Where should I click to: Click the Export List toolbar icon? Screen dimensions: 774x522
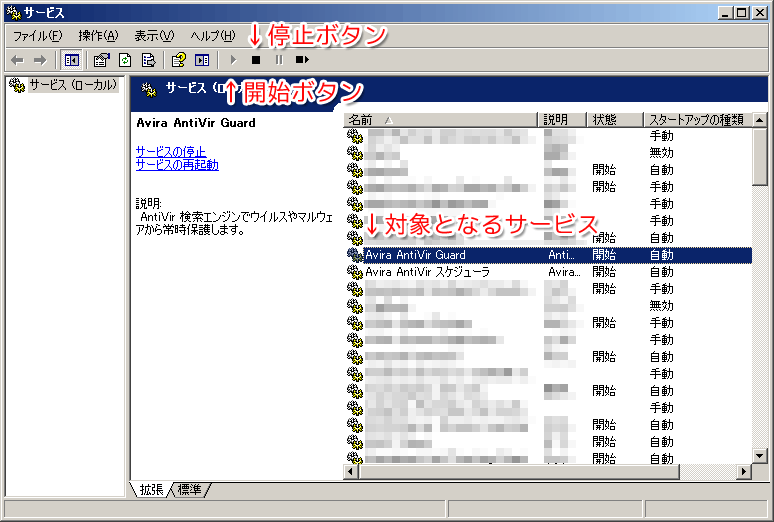[148, 60]
